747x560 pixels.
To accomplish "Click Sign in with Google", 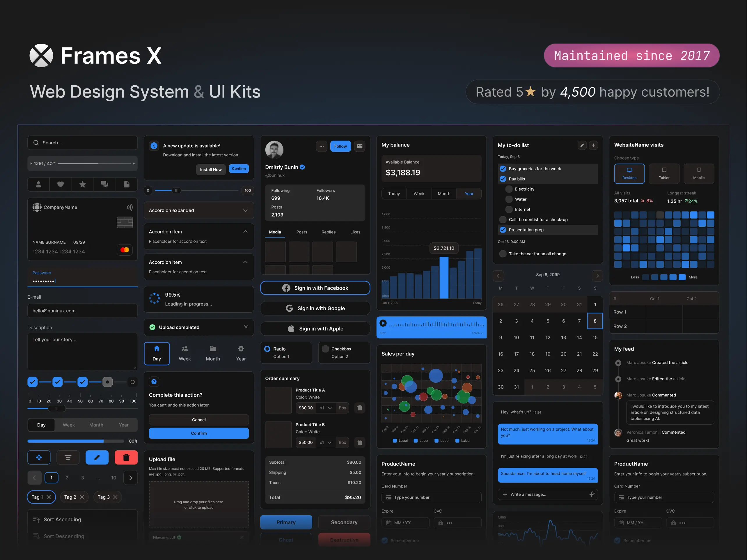I will tap(315, 308).
